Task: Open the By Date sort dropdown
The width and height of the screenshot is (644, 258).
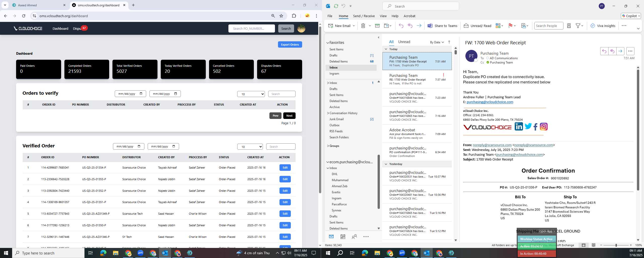Action: pyautogui.click(x=437, y=42)
